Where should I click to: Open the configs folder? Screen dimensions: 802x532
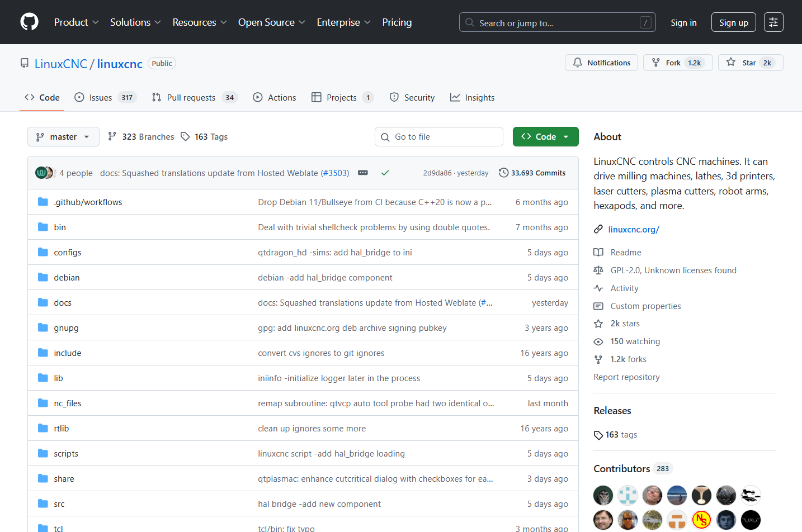[x=68, y=253]
